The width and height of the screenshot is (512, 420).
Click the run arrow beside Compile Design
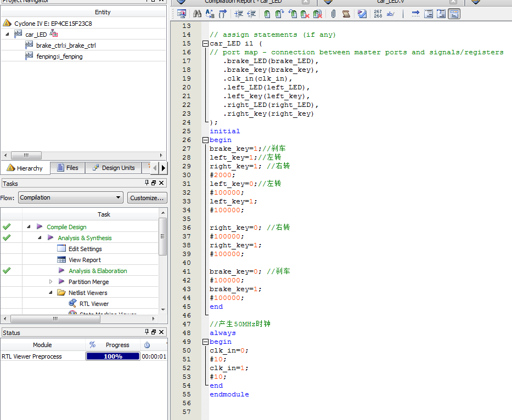pos(40,226)
